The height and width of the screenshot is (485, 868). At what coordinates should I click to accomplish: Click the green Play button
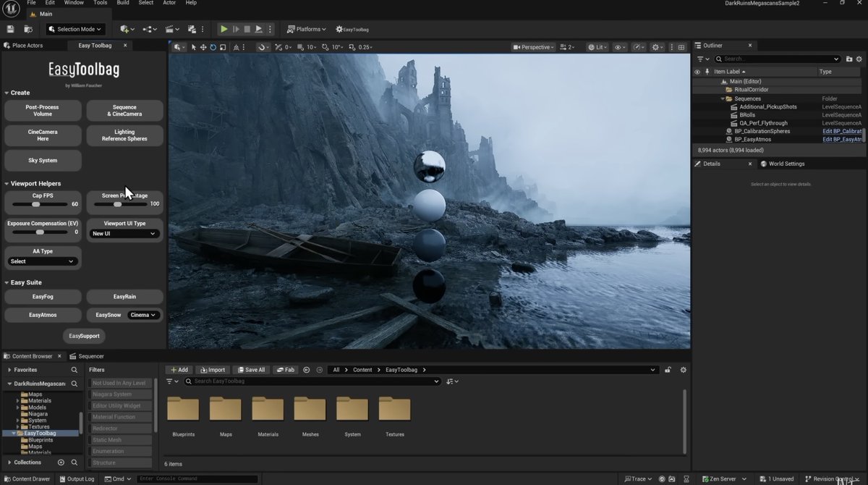pos(224,29)
